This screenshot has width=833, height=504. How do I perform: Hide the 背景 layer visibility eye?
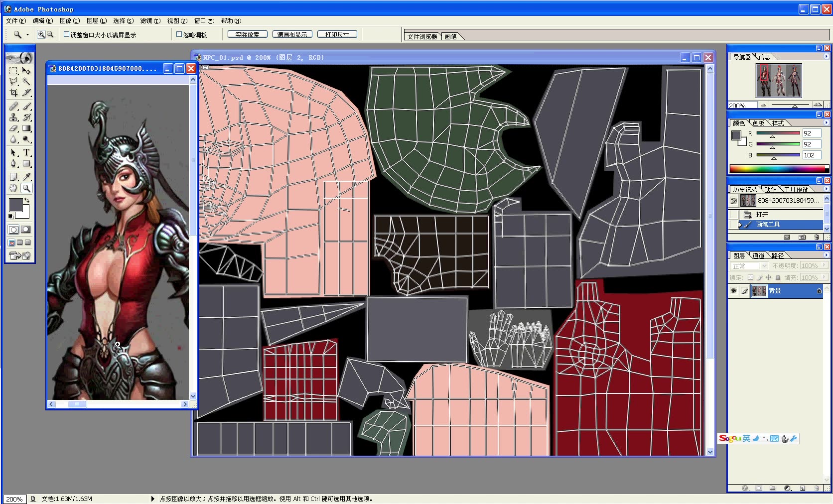click(733, 291)
